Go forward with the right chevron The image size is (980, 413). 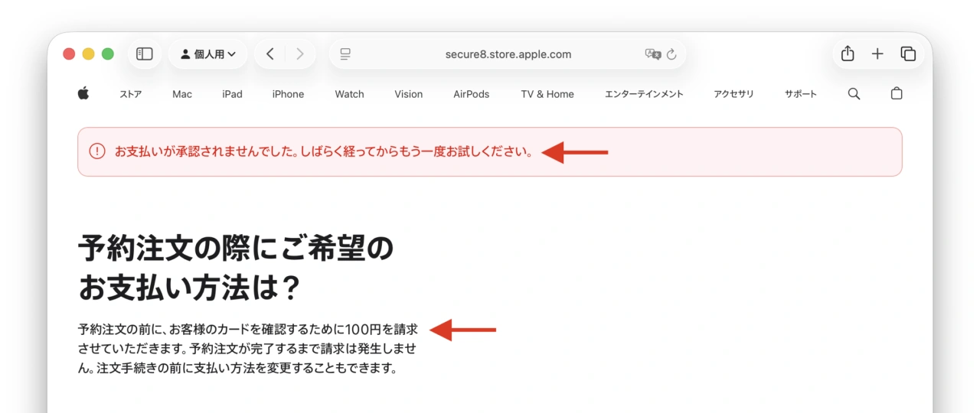[300, 54]
